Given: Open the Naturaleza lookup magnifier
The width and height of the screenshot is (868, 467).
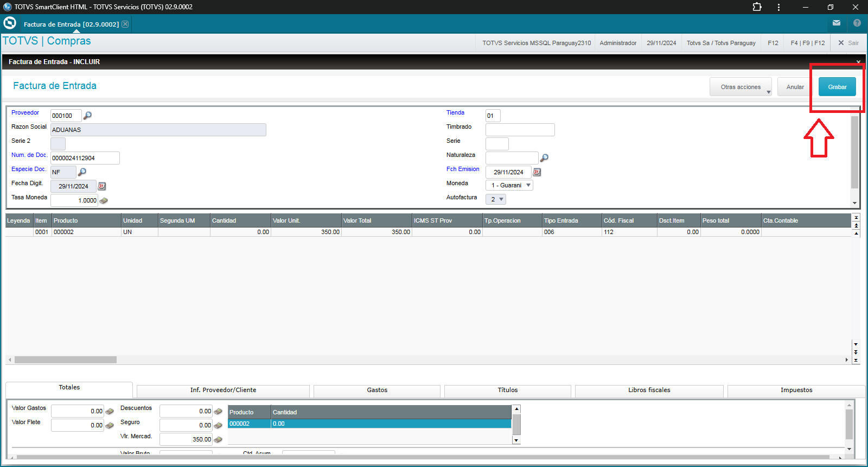Looking at the screenshot, I should tap(544, 157).
